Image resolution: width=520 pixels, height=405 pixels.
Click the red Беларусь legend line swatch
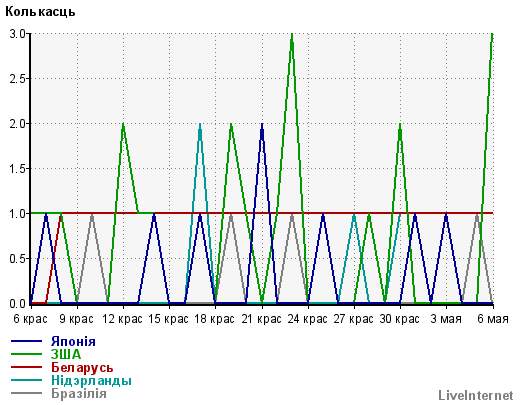(26, 367)
